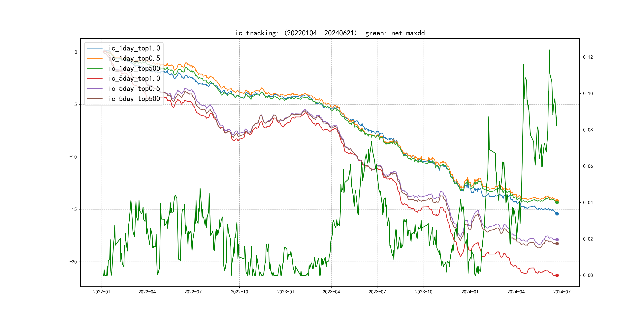
Task: Select ic_1day_top500 in the legend
Action: [x=134, y=68]
